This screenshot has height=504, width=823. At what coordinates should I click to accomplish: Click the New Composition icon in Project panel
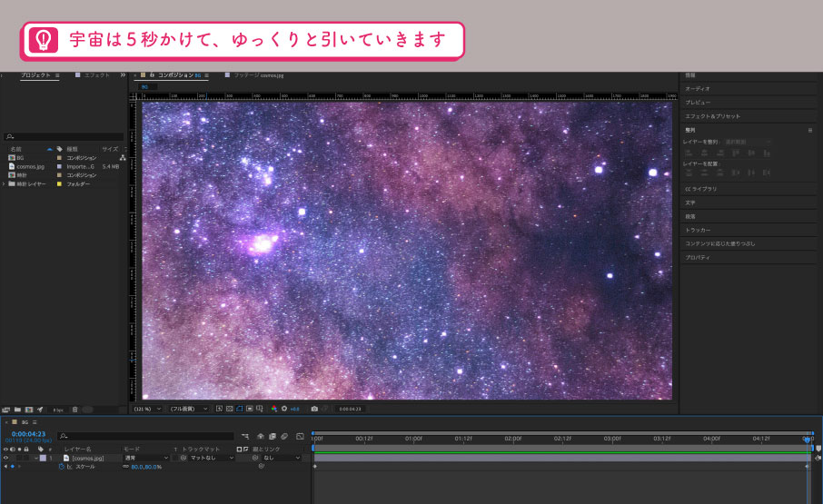click(29, 410)
